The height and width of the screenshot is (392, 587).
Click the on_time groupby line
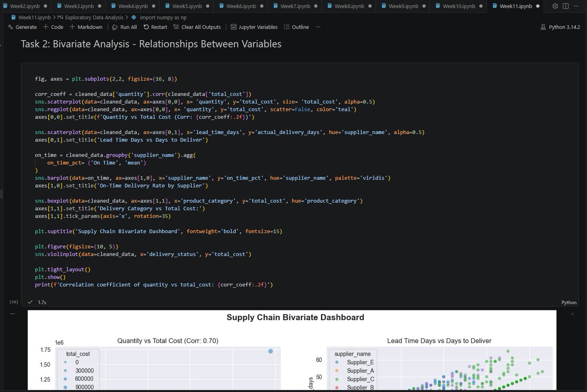tap(115, 155)
